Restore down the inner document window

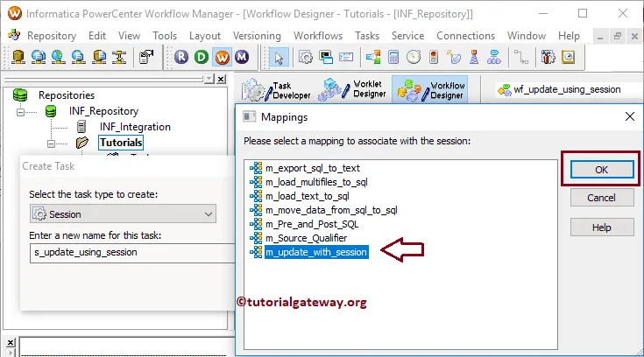(x=618, y=37)
